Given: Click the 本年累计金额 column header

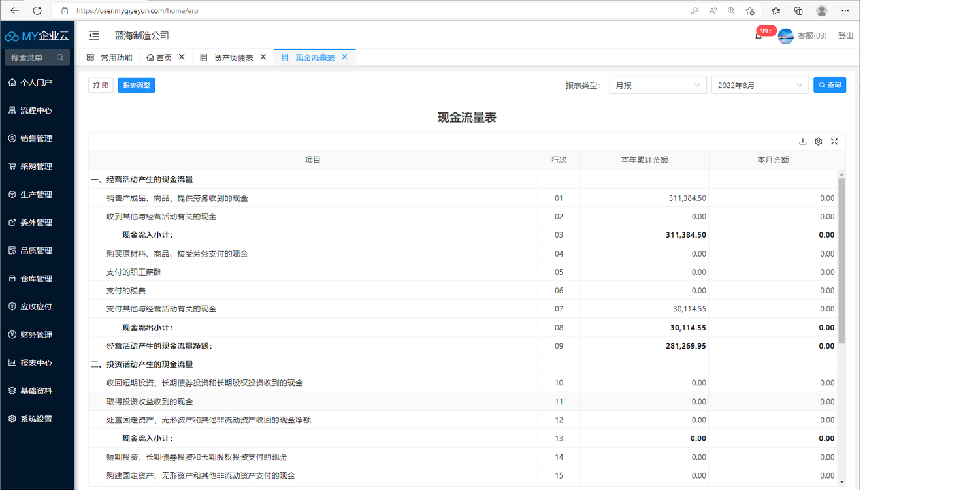Looking at the screenshot, I should [x=645, y=160].
